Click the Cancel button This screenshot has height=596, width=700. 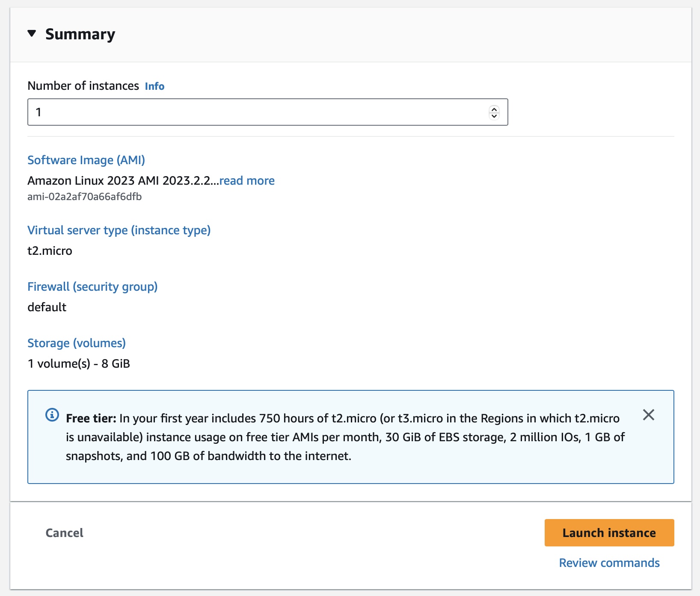64,533
